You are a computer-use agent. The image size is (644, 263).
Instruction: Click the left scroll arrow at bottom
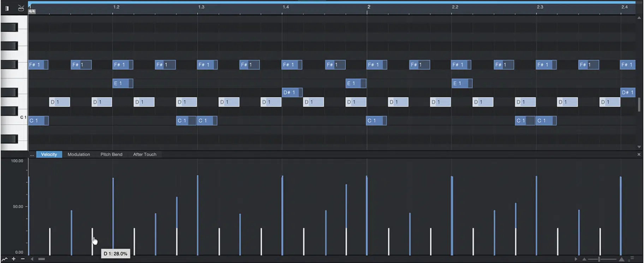[x=32, y=259]
